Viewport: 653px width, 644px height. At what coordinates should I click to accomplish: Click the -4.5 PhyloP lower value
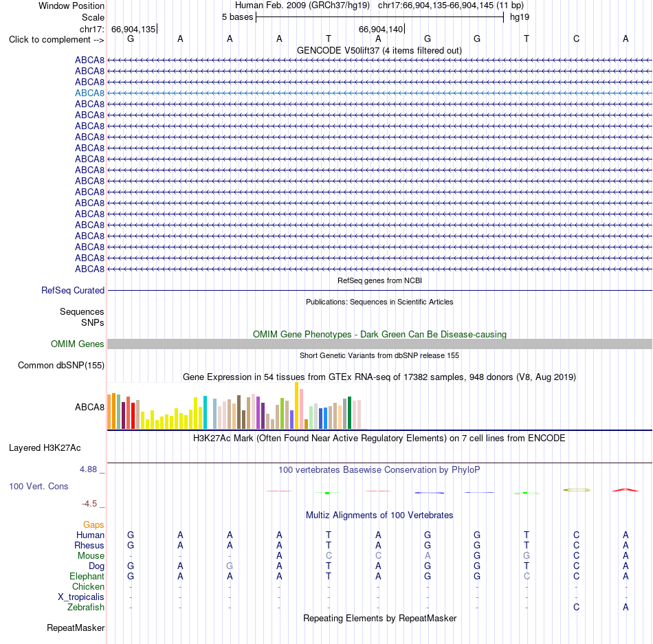(89, 504)
